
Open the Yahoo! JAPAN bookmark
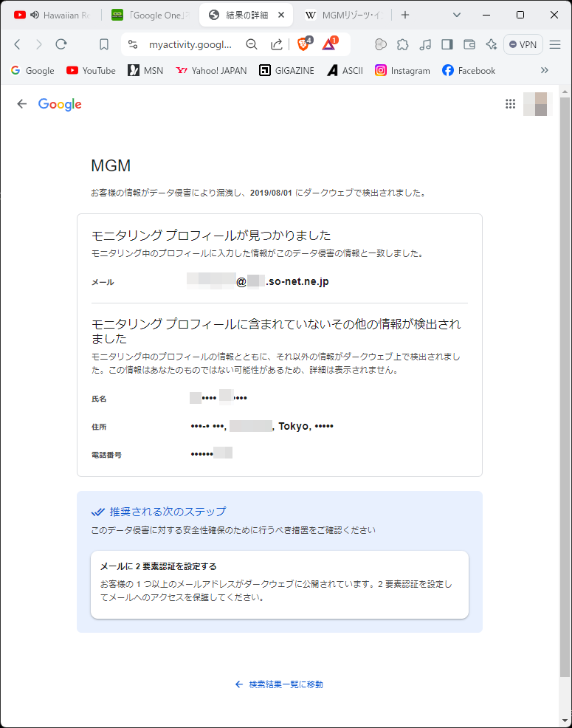[x=211, y=71]
